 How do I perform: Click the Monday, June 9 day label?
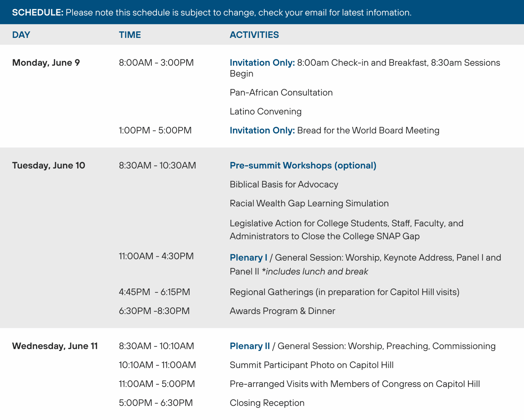pyautogui.click(x=46, y=63)
